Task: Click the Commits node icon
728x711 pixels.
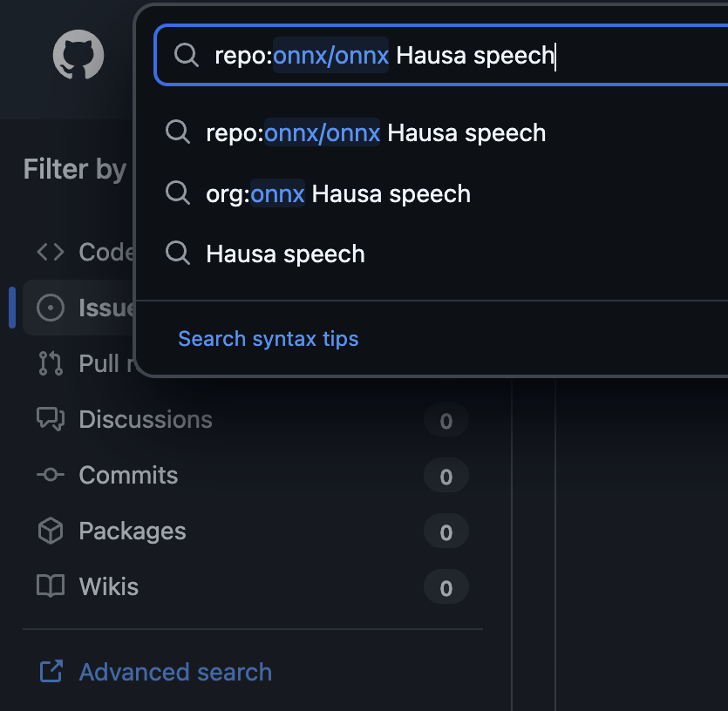Action: pos(51,475)
